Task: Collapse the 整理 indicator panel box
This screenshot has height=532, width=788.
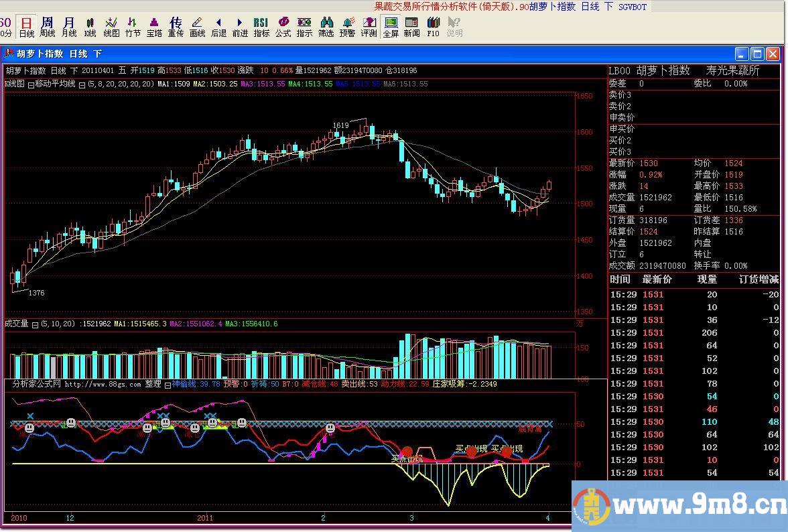Action: coord(168,385)
